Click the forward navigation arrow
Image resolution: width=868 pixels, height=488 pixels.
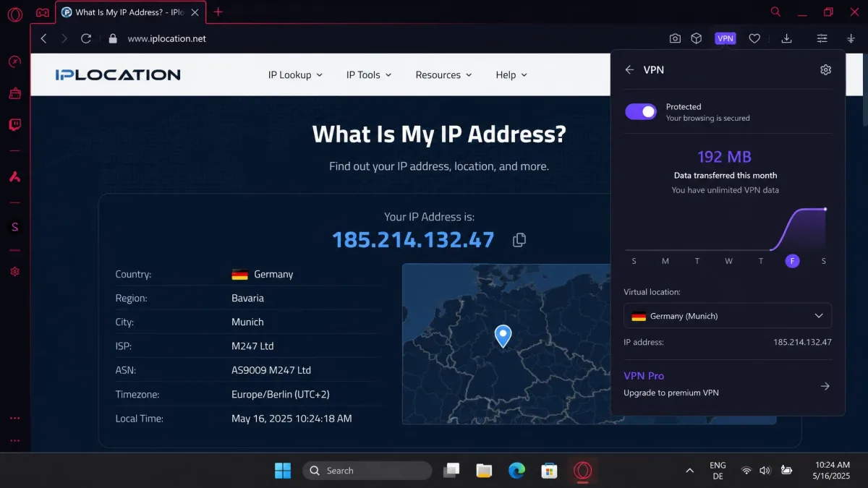coord(64,38)
